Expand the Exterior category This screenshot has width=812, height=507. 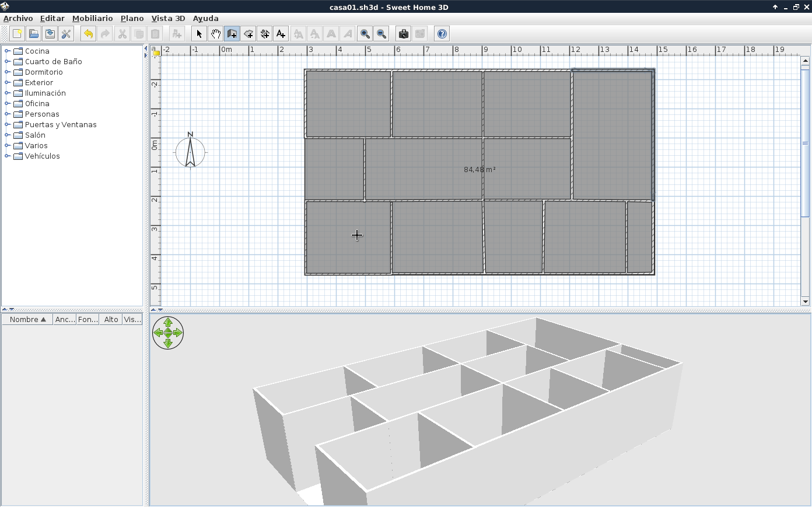coord(7,82)
